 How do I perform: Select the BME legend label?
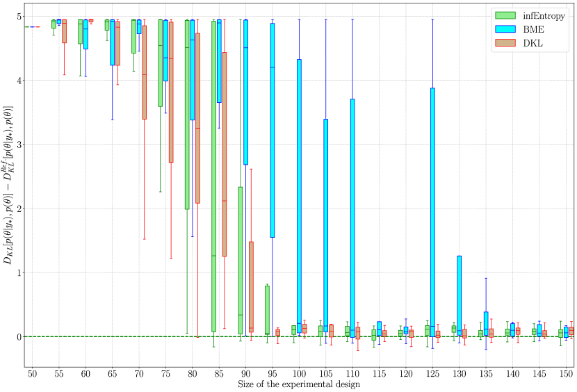coord(534,29)
